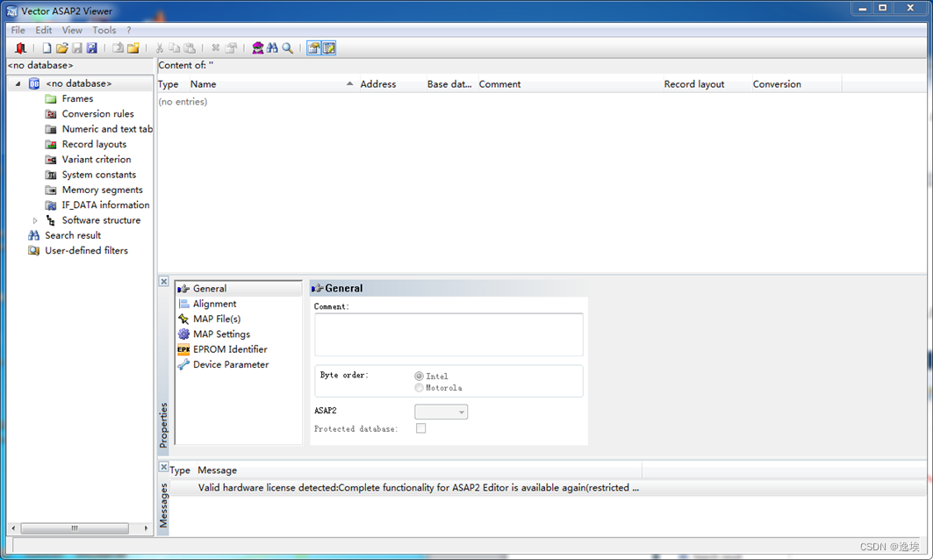Sort by the Record layout column header
Viewport: 933px width, 560px height.
[707, 84]
